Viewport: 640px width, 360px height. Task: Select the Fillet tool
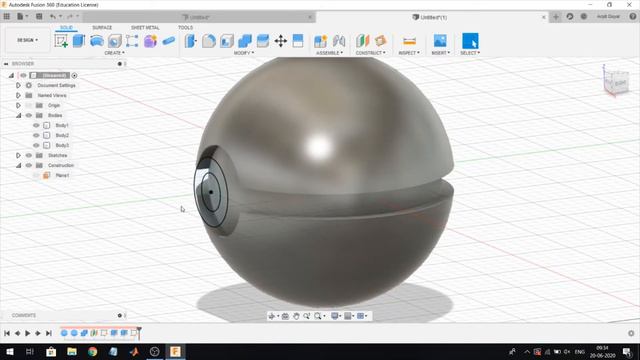coord(209,41)
